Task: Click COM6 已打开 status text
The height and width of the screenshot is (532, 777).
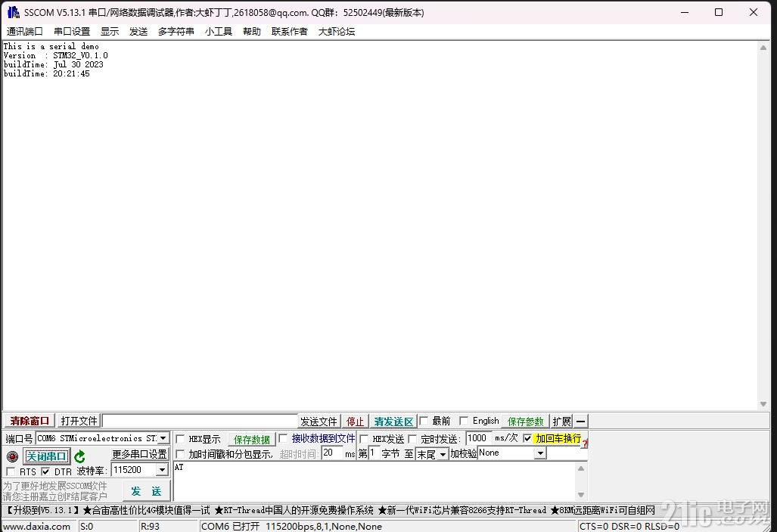Action: click(231, 526)
